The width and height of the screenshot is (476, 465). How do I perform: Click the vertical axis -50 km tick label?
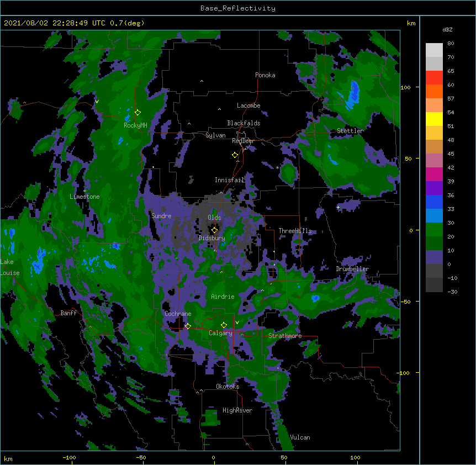click(405, 302)
